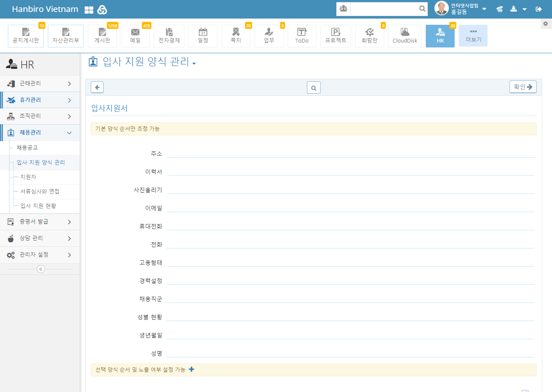Image resolution: width=552 pixels, height=392 pixels.
Task: Open the user account dropdown arrow
Action: [x=484, y=9]
